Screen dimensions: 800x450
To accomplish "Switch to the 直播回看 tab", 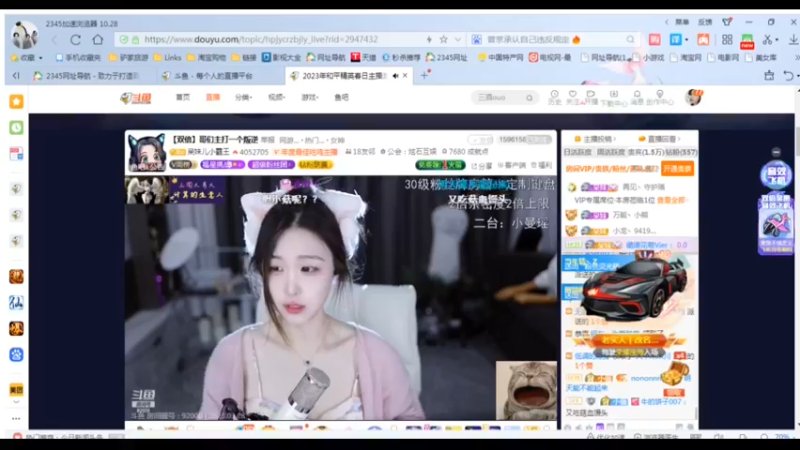I will (660, 139).
